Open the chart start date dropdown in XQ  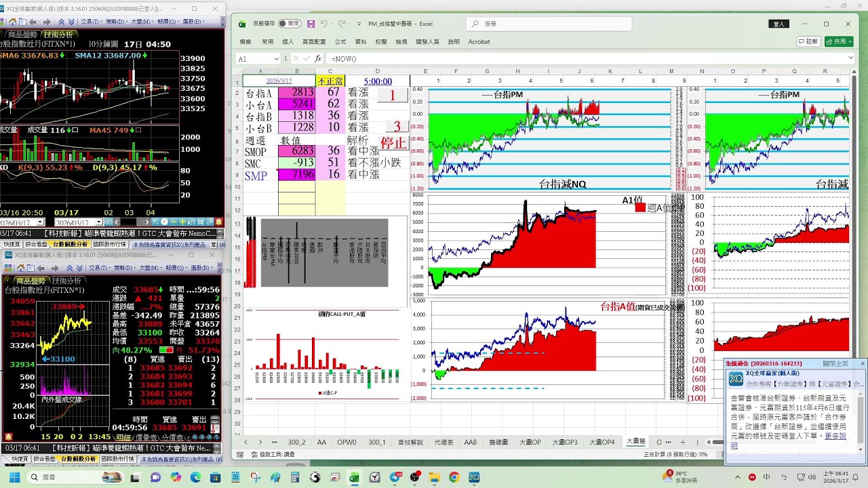click(x=41, y=222)
